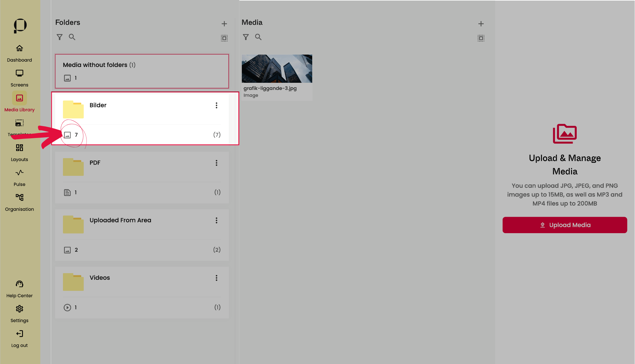This screenshot has width=635, height=364.
Task: Open the PDF folder options menu
Action: pos(216,163)
